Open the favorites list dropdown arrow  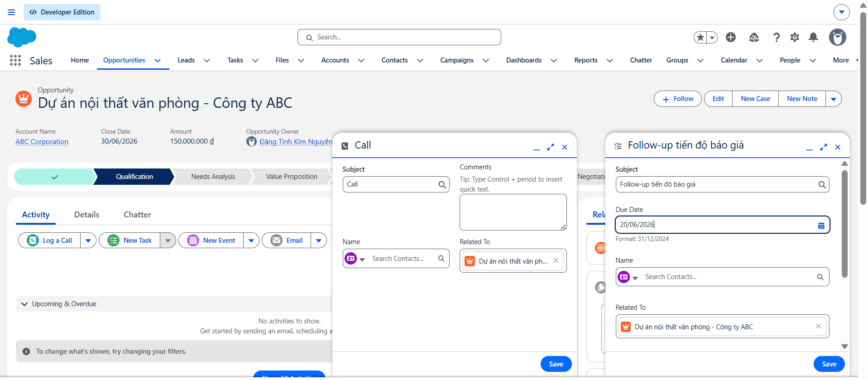pyautogui.click(x=713, y=37)
